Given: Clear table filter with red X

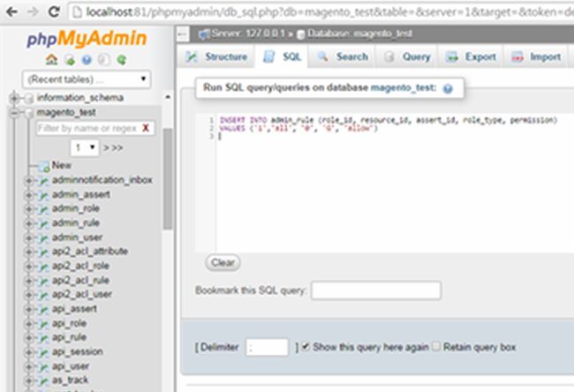Looking at the screenshot, I should (146, 128).
